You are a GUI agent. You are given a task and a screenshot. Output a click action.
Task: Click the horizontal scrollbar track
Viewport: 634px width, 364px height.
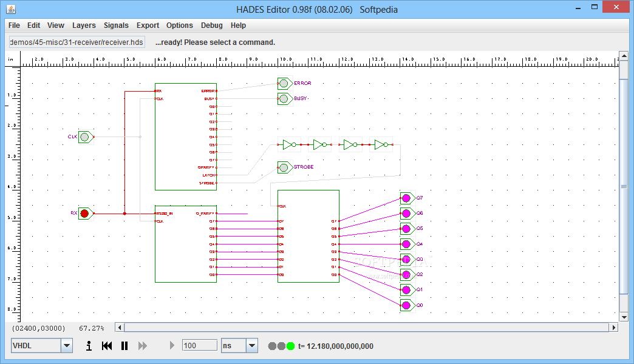point(367,328)
